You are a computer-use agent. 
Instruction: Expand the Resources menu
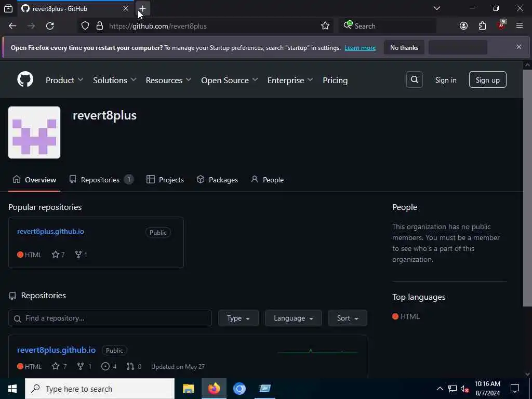pos(169,80)
